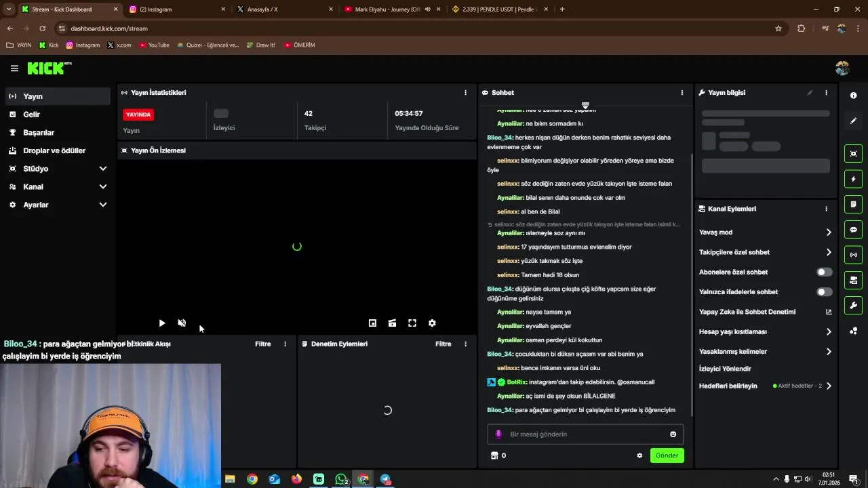The width and height of the screenshot is (868, 488).
Task: Click the Kick logo in the header
Action: [49, 68]
